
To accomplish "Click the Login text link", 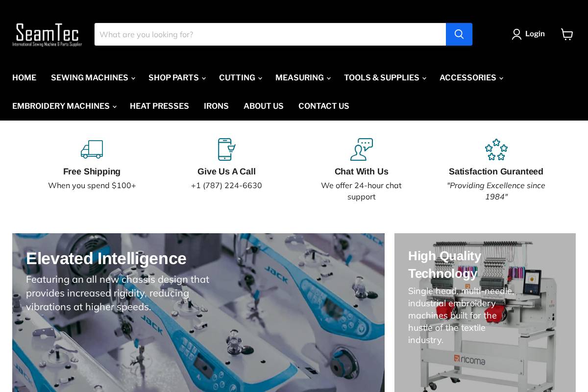I will [x=535, y=34].
